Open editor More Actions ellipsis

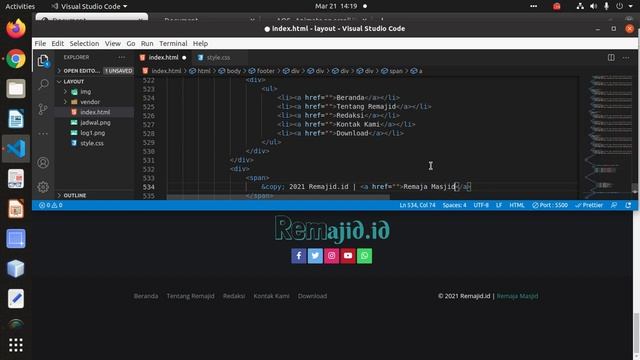(626, 58)
